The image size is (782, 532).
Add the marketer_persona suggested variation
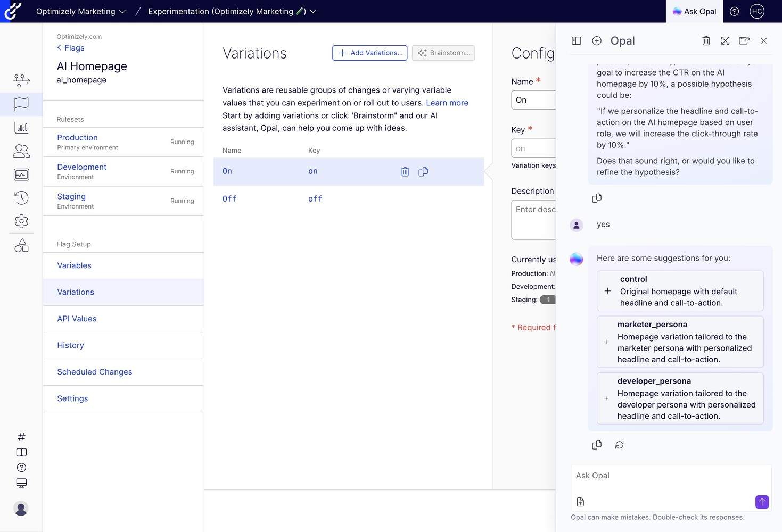606,342
